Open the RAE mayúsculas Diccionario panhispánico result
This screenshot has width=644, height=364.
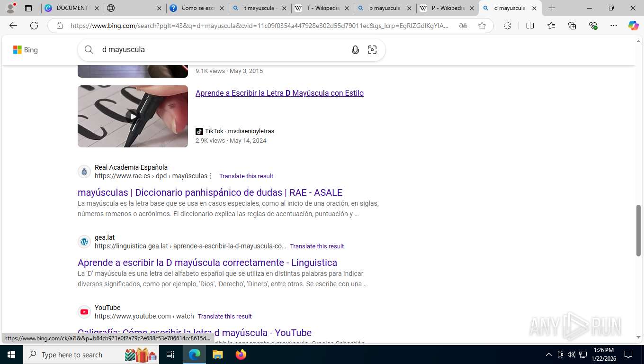(x=210, y=192)
